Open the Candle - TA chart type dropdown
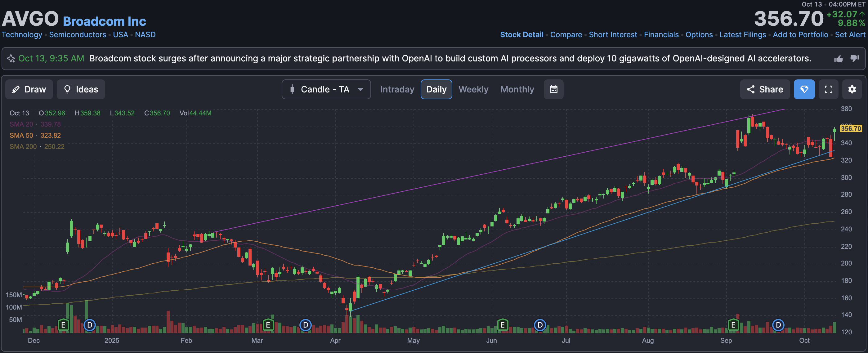The width and height of the screenshot is (868, 353). (326, 89)
